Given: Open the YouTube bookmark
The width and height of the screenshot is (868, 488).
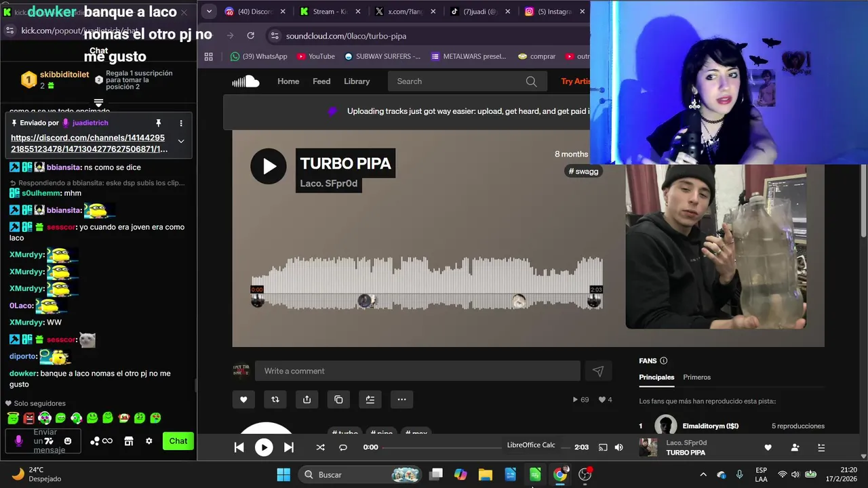Looking at the screenshot, I should tap(316, 56).
